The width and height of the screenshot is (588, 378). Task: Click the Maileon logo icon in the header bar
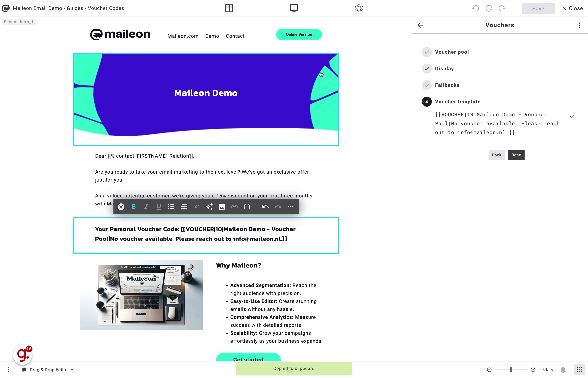coord(6,8)
